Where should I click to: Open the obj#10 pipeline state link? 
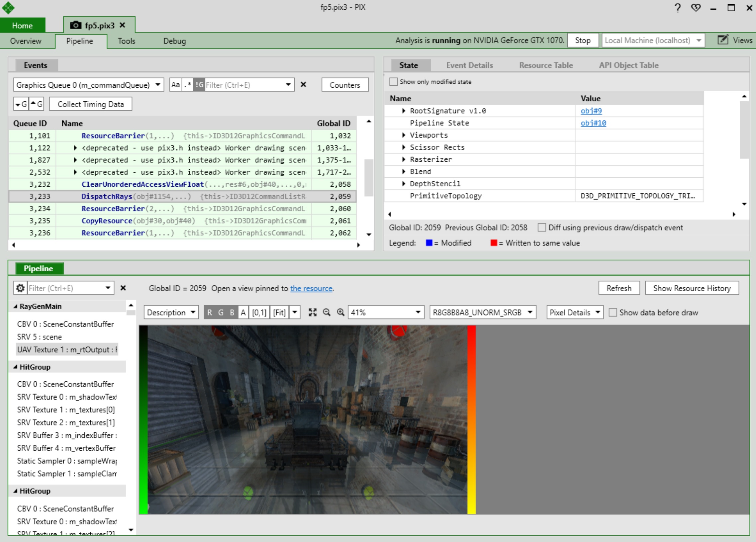coord(593,123)
